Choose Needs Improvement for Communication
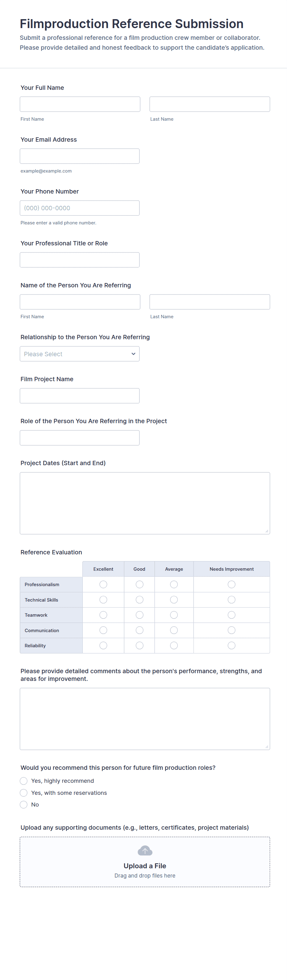287x980 pixels. [231, 630]
